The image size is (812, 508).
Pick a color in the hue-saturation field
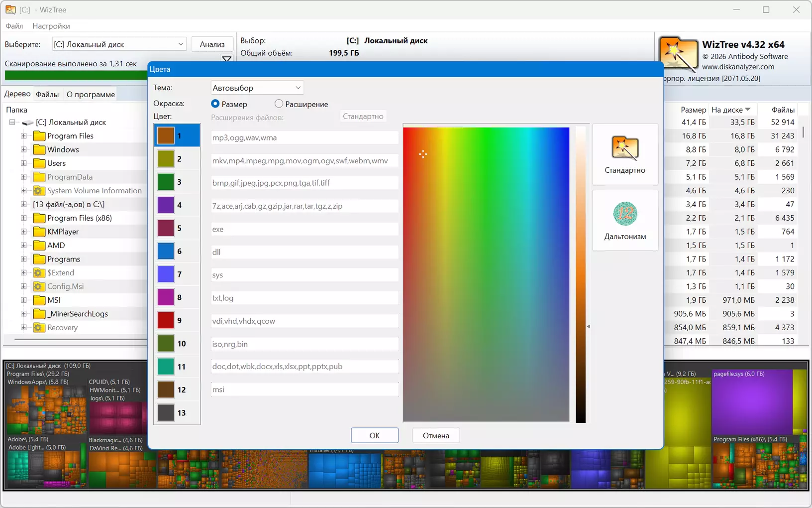486,274
